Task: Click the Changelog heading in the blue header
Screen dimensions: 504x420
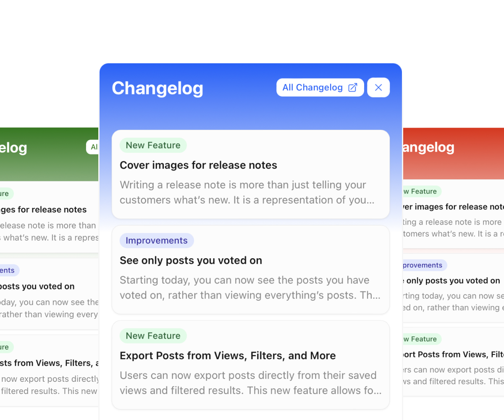Action: (x=157, y=88)
